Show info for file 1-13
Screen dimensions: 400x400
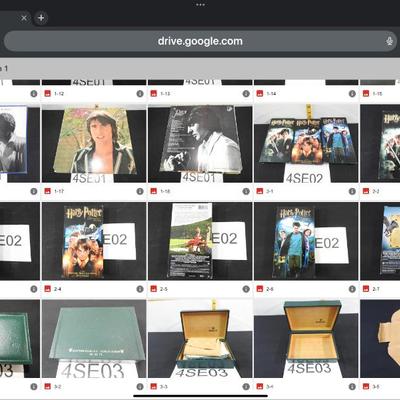tap(246, 94)
